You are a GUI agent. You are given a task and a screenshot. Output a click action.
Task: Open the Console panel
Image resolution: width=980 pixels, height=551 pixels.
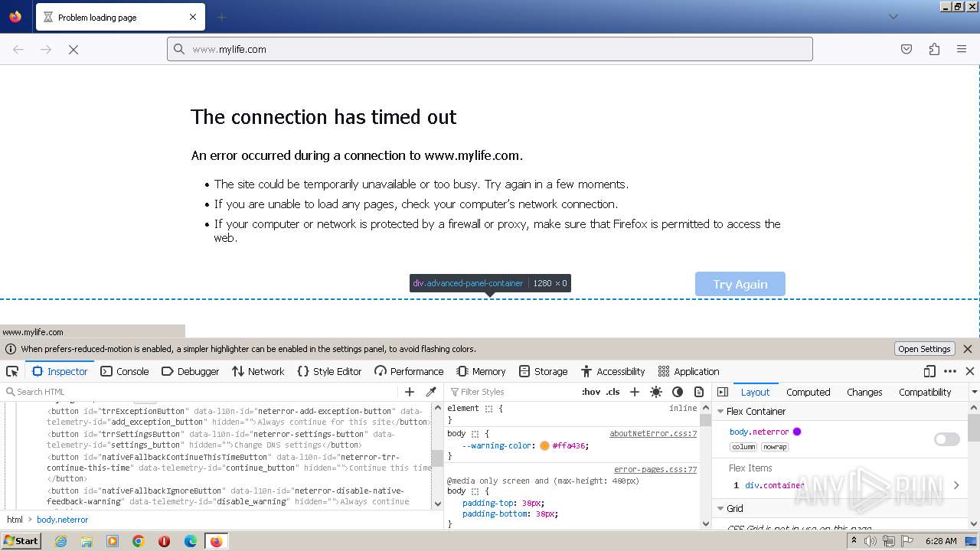point(126,371)
